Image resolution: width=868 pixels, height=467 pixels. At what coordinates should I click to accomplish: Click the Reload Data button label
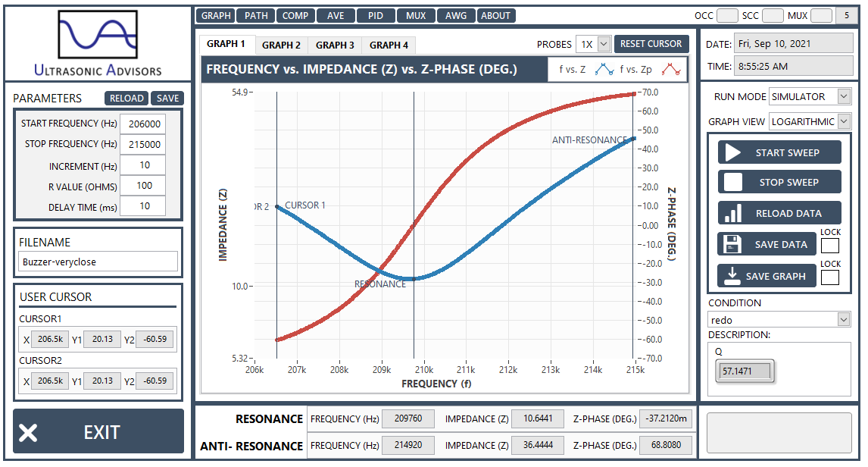[x=788, y=213]
